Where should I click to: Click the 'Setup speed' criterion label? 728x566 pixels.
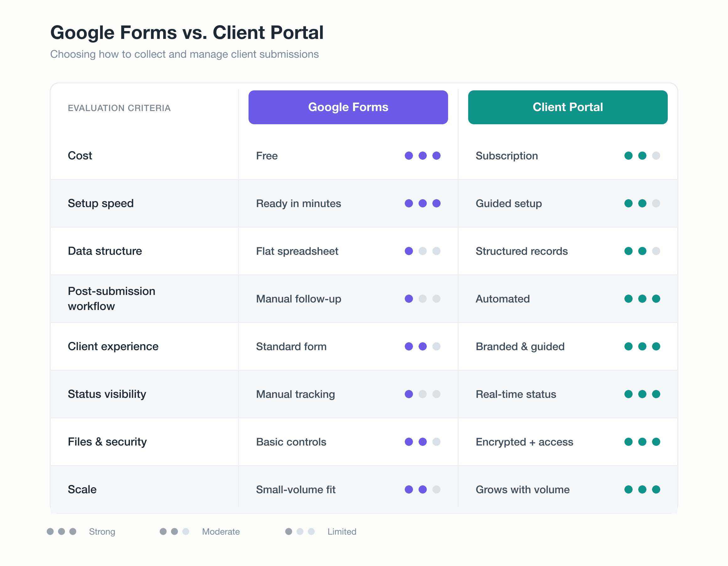[101, 203]
